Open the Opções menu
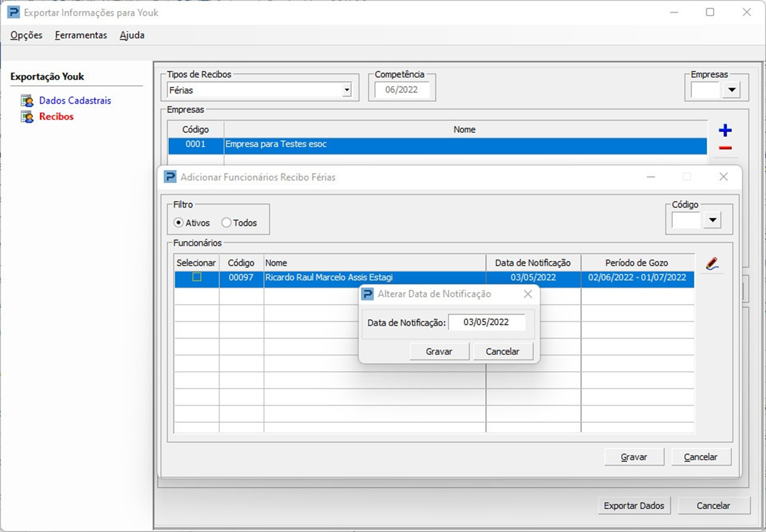 pos(27,35)
